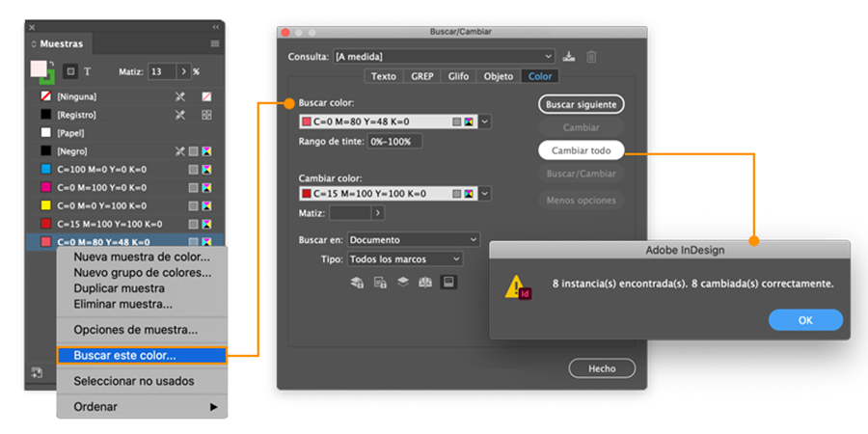Click the none-color icon on [Ninguna] row

pos(206,96)
